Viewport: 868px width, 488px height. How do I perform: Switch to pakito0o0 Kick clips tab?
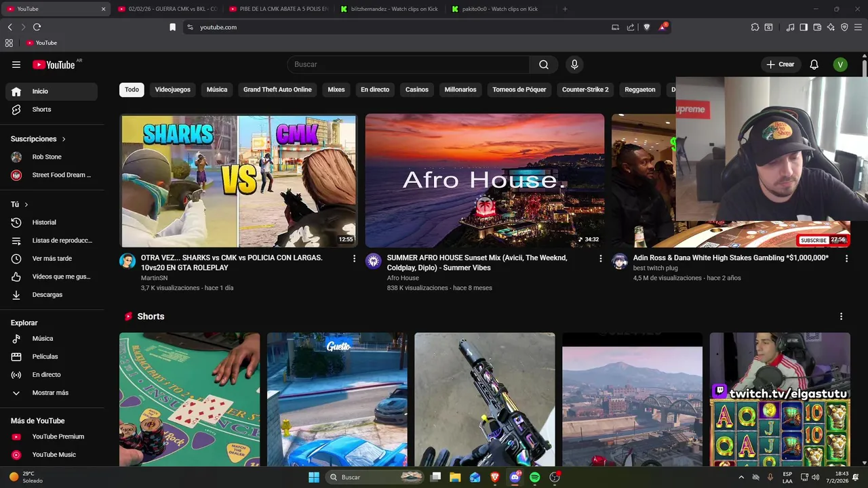(x=501, y=9)
